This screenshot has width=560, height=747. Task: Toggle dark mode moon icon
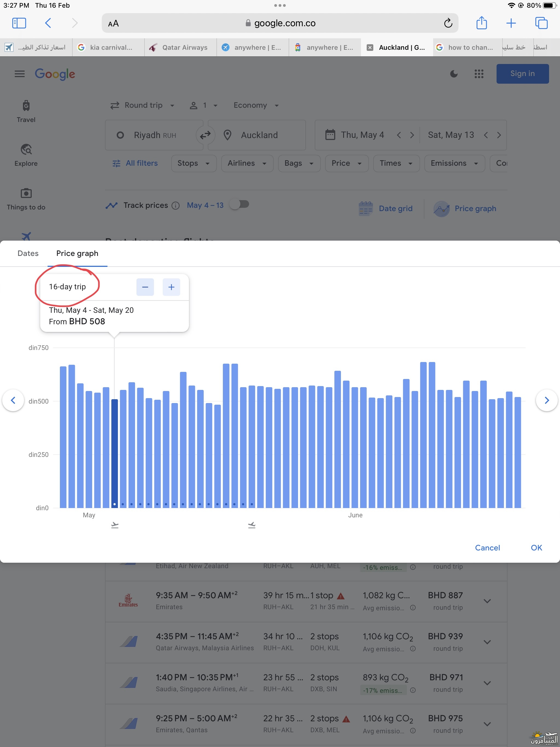454,74
